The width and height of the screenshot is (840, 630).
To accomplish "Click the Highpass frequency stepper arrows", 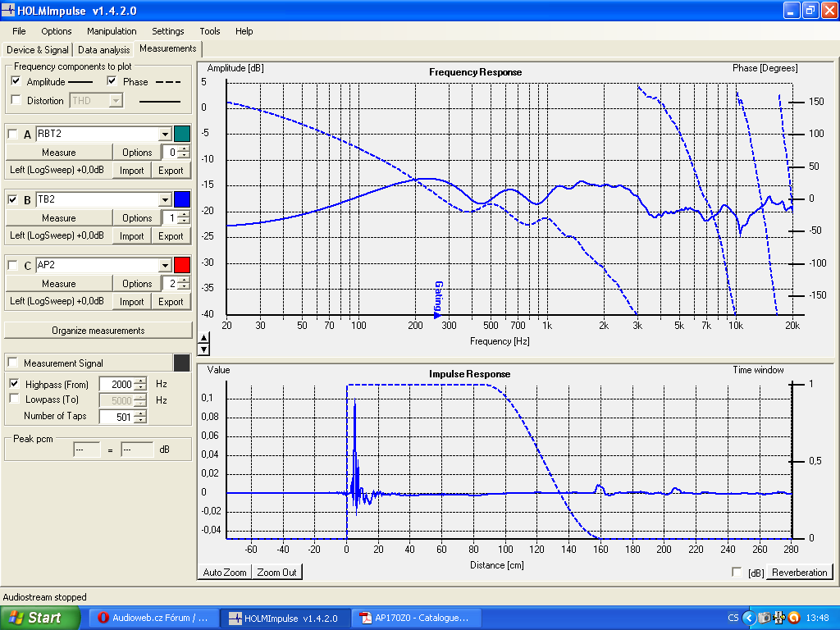I will pyautogui.click(x=140, y=384).
